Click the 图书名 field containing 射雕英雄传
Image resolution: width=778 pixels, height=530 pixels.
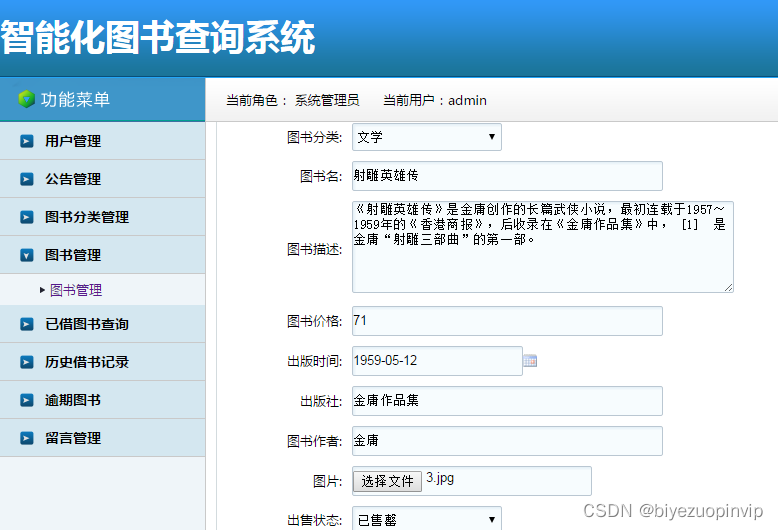pyautogui.click(x=507, y=176)
